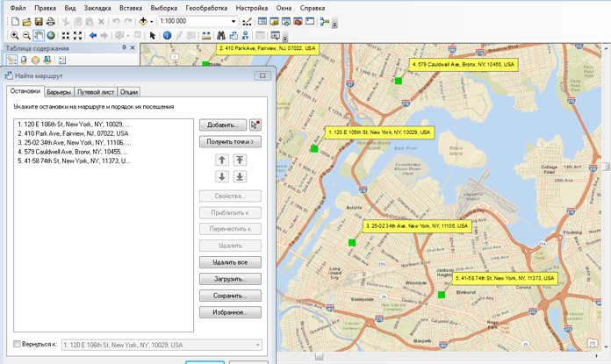Click the Add Data button icon

click(x=144, y=21)
